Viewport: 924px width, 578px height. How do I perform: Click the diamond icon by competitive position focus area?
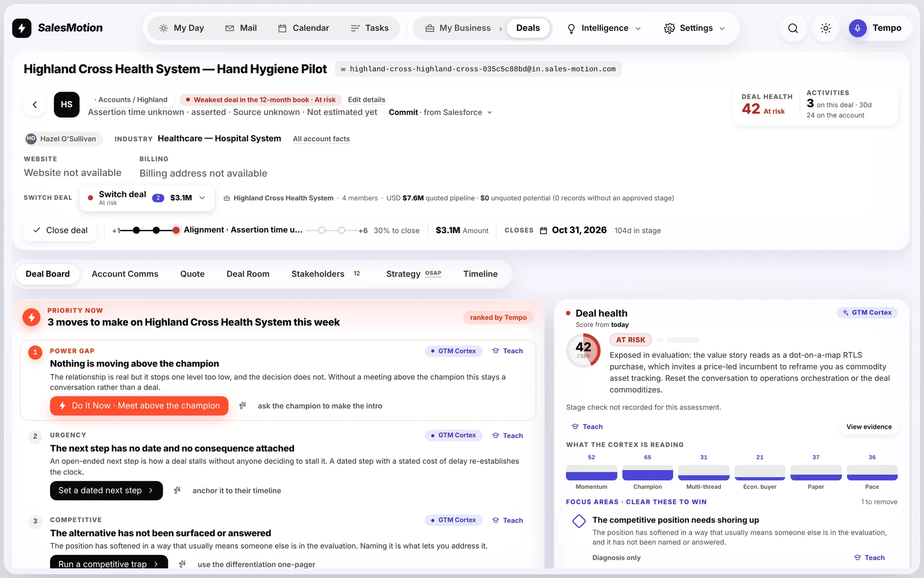point(579,521)
